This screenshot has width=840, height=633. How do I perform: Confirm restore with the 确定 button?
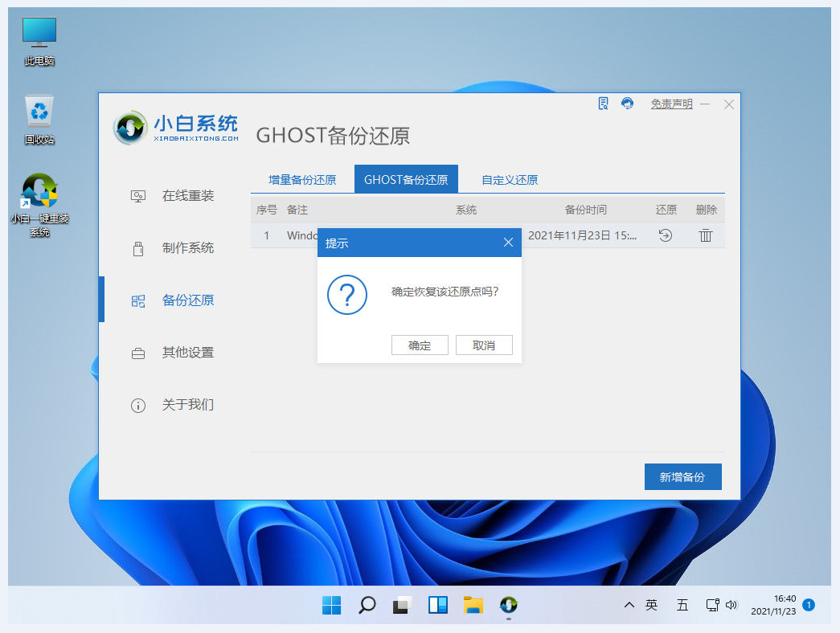pos(420,345)
